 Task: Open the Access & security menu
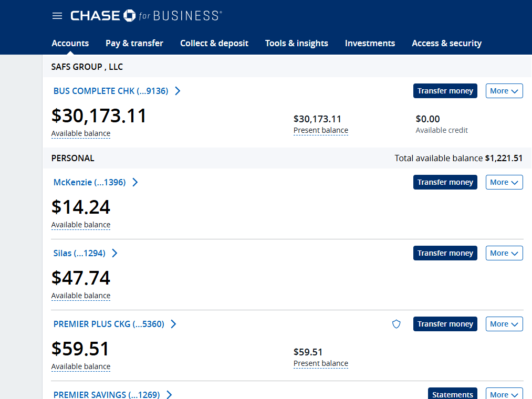446,43
